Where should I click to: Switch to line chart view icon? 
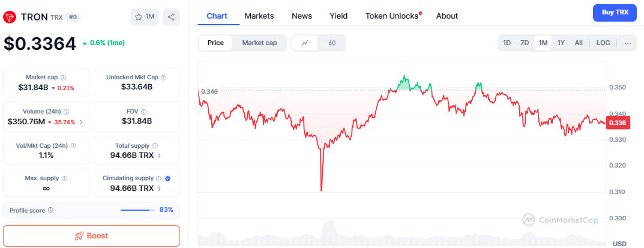[305, 43]
